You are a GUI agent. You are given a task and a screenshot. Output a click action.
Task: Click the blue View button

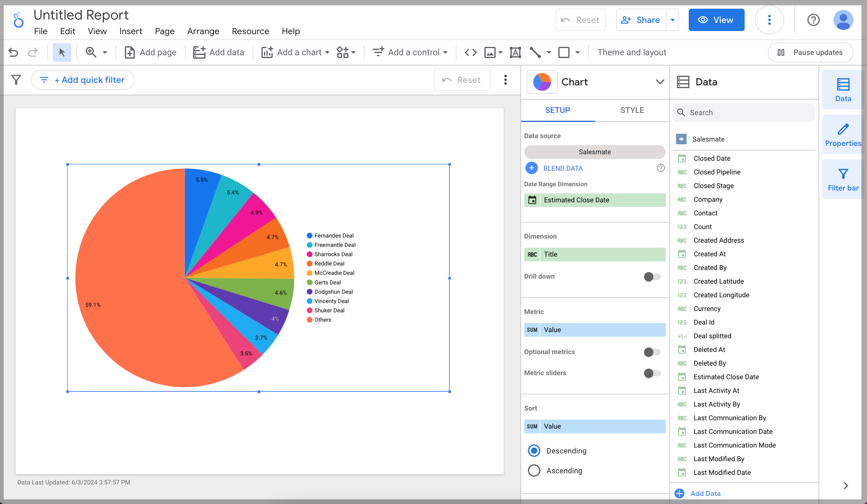(x=716, y=20)
